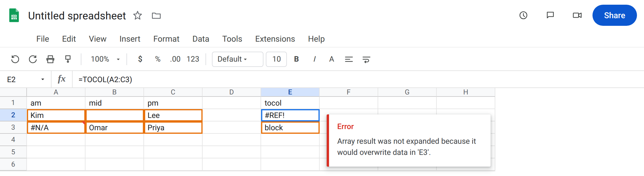The width and height of the screenshot is (644, 176).
Task: Select column B header
Action: click(x=114, y=92)
